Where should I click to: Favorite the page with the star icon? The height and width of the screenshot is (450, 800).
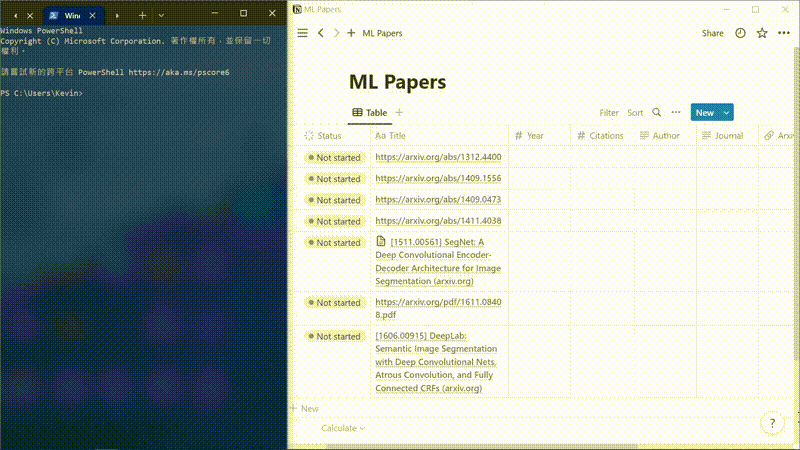762,33
